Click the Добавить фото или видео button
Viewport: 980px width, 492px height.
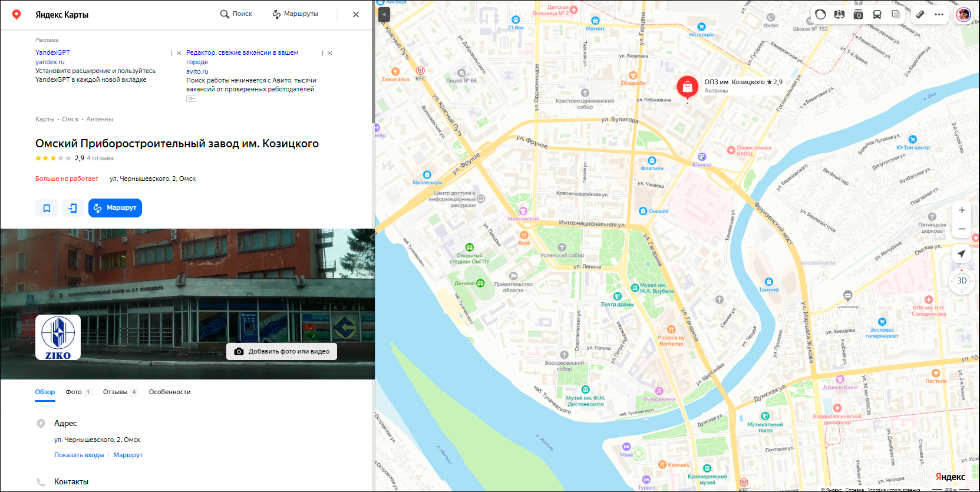(x=282, y=351)
